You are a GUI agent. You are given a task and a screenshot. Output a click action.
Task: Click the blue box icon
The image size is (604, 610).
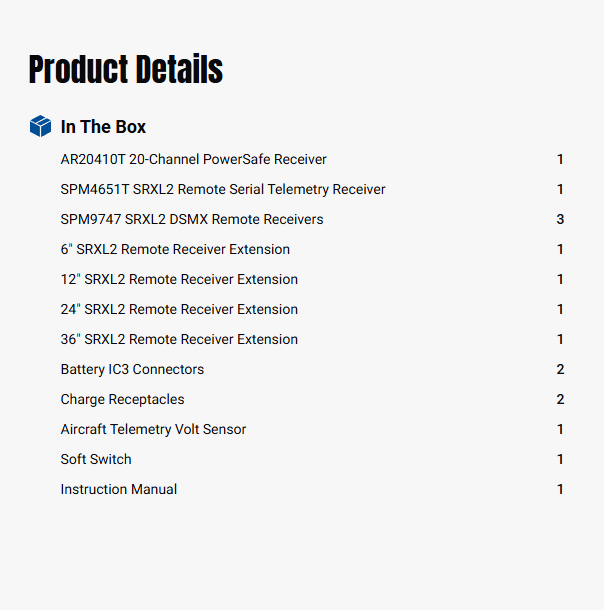[40, 126]
